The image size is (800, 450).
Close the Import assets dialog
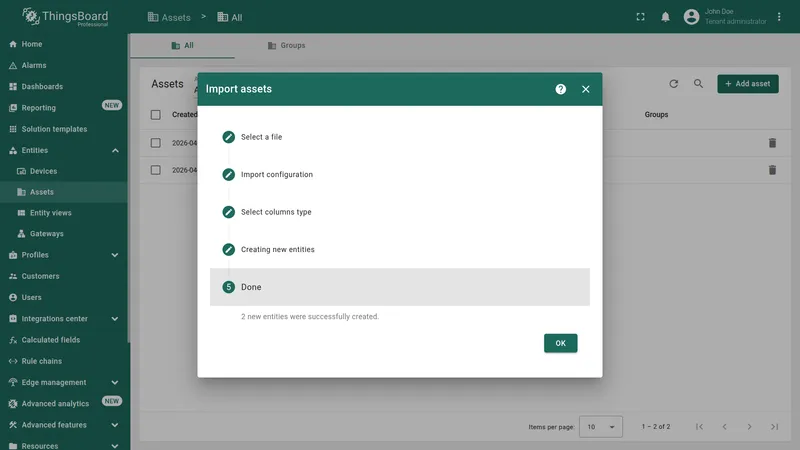click(x=586, y=89)
